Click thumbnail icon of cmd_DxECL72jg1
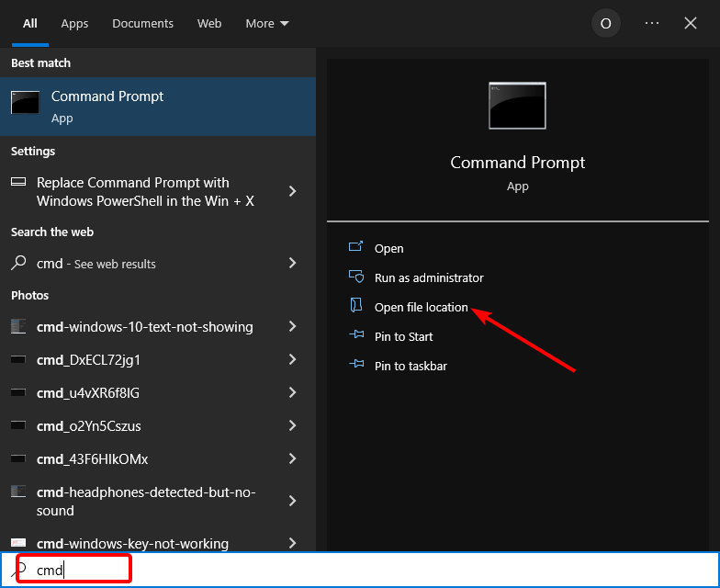 (x=18, y=360)
